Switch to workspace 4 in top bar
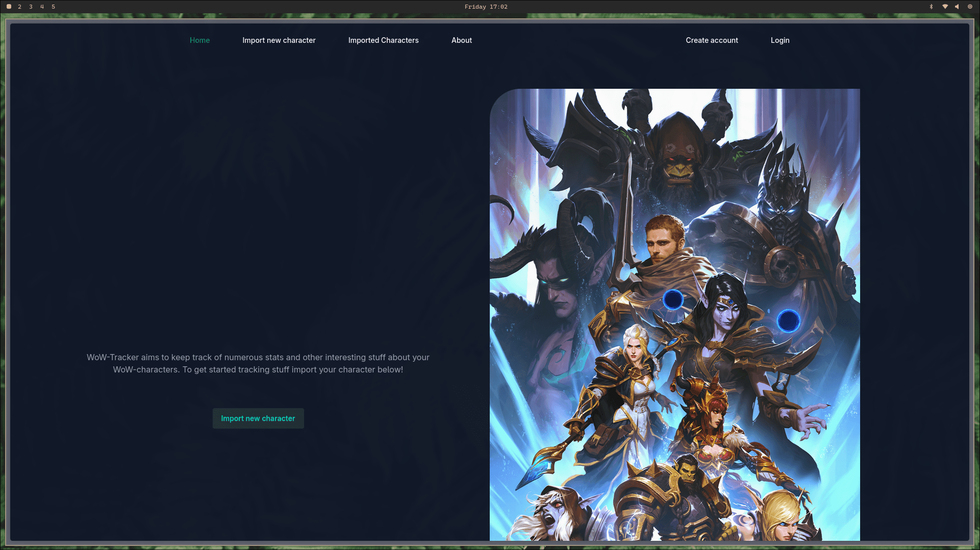Viewport: 980px width, 550px height. click(42, 7)
